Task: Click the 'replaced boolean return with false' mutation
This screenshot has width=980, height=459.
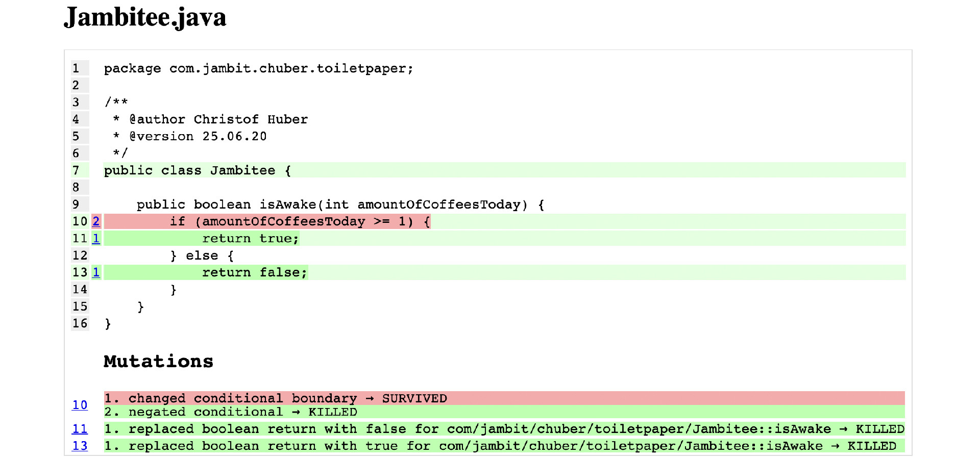Action: click(x=503, y=429)
